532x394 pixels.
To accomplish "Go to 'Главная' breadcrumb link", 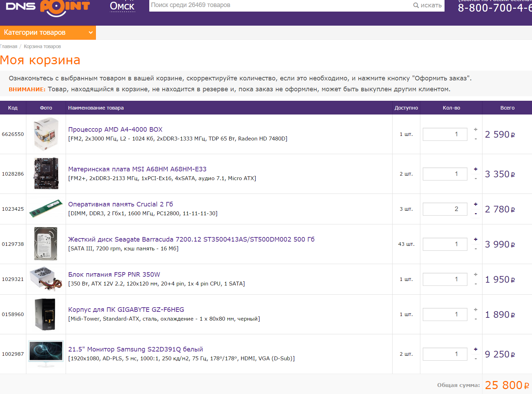I will (8, 46).
